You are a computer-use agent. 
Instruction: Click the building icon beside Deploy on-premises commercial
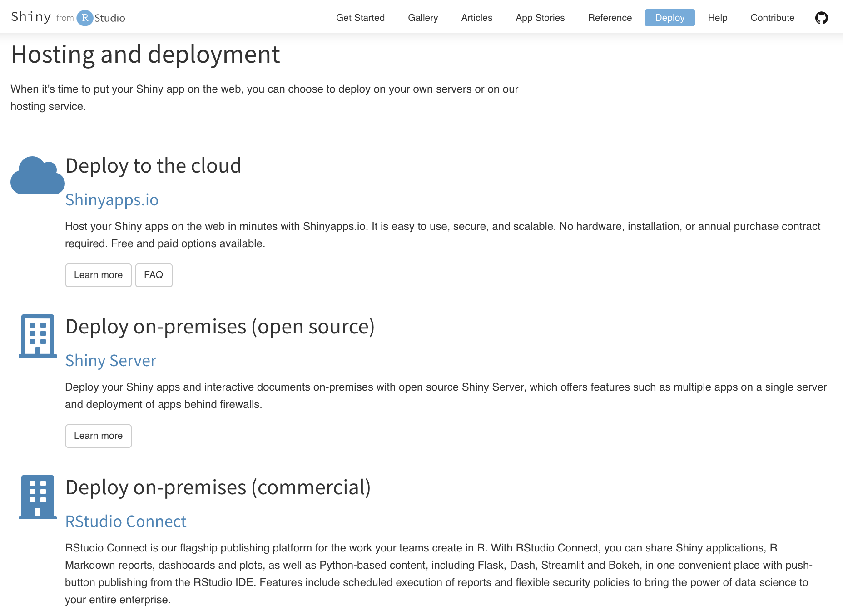pos(37,497)
